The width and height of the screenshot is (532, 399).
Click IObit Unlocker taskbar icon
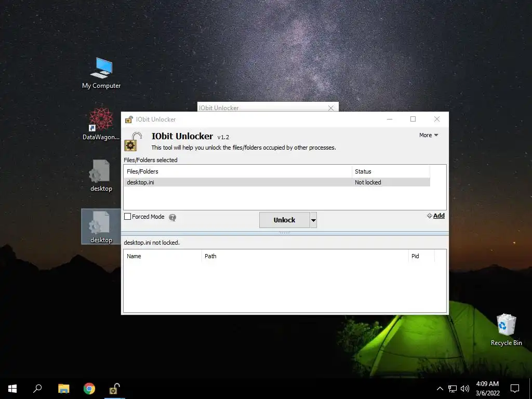click(115, 389)
